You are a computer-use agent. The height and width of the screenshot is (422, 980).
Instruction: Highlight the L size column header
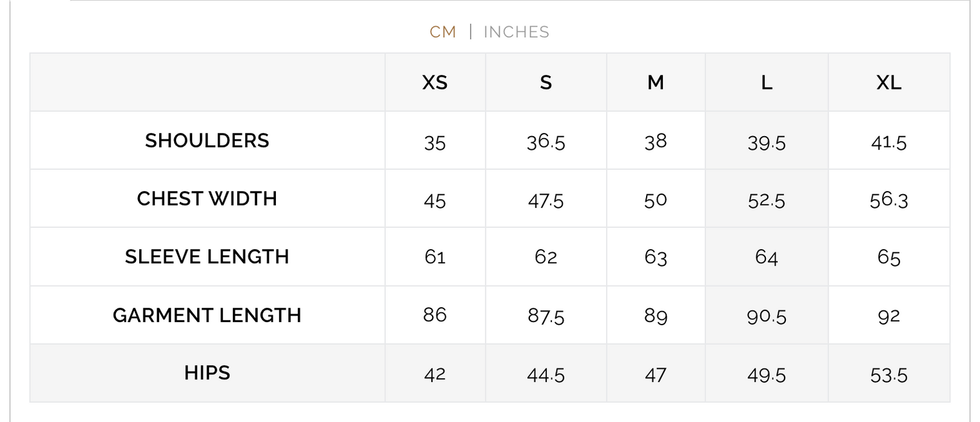pyautogui.click(x=766, y=83)
